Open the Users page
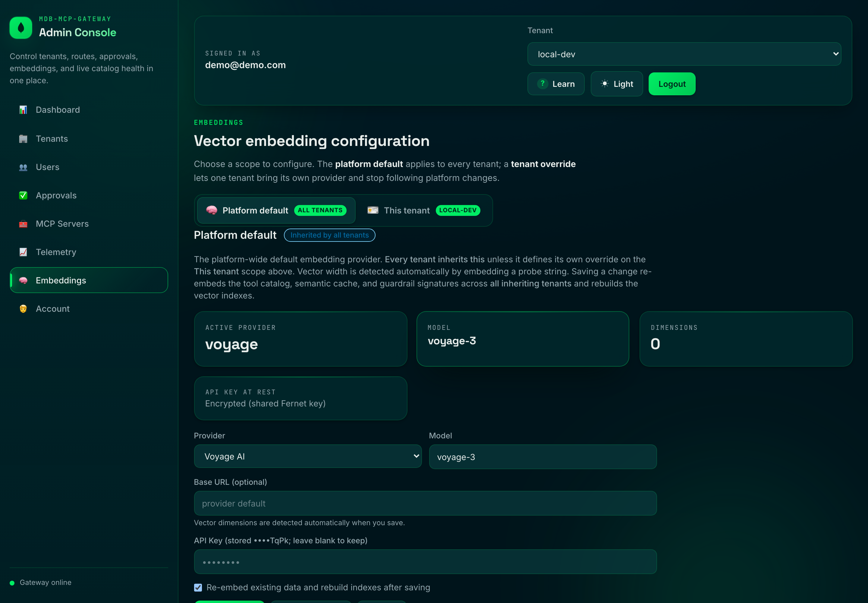This screenshot has height=603, width=868. [x=89, y=167]
